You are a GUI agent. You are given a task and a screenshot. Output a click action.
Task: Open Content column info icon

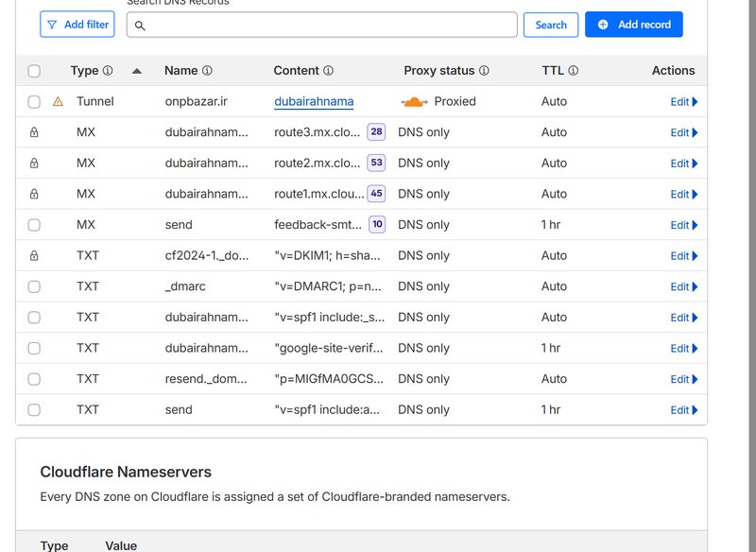328,70
